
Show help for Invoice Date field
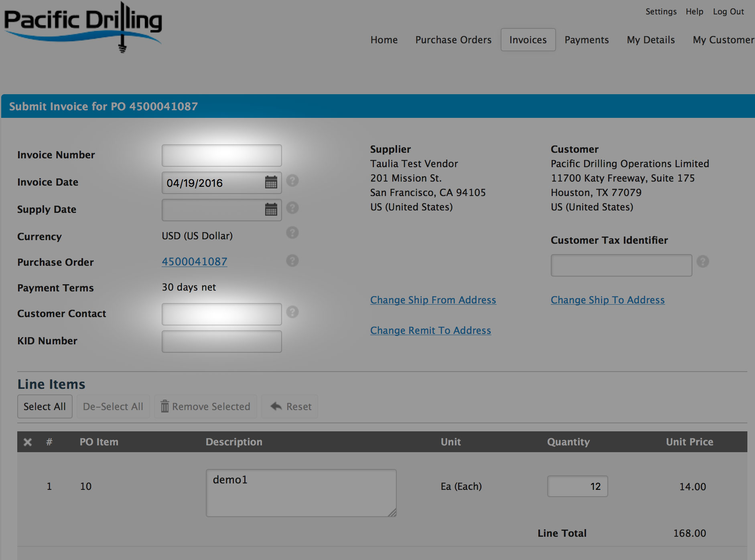(x=292, y=181)
